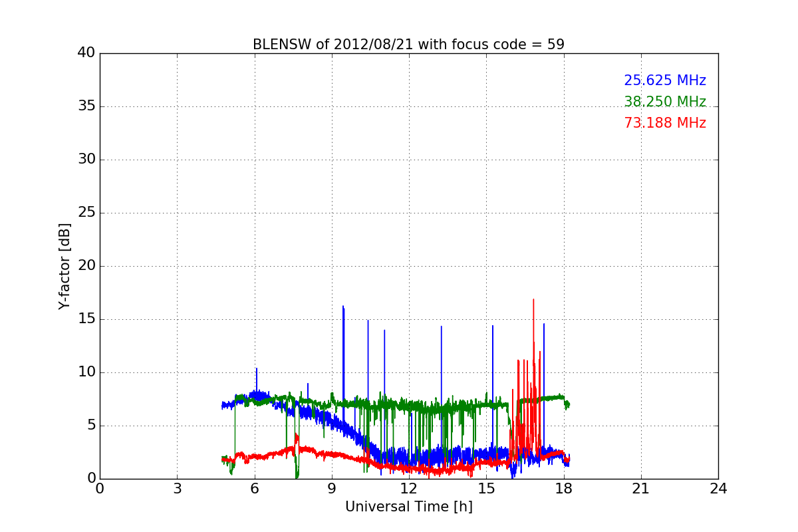Select the red '73.188 MHz' legend label
Image resolution: width=798 pixels, height=532 pixels.
click(x=665, y=123)
